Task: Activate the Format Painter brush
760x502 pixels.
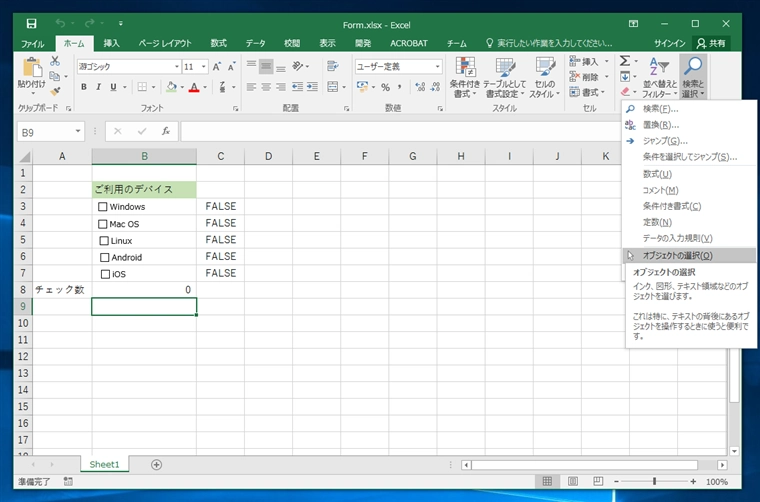Action: coord(55,91)
